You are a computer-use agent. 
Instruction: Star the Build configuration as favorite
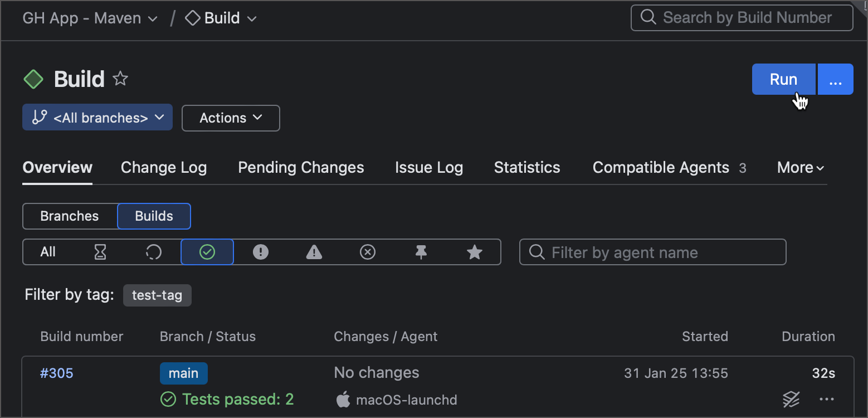[120, 79]
